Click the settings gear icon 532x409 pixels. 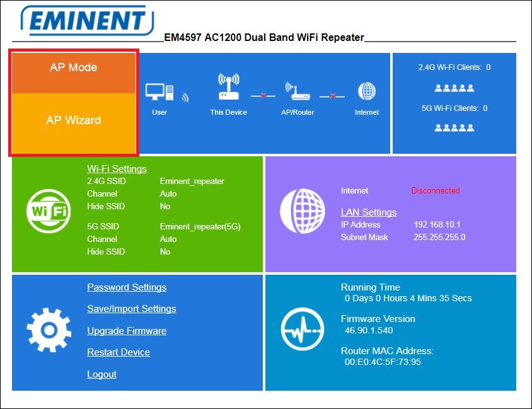tap(49, 330)
